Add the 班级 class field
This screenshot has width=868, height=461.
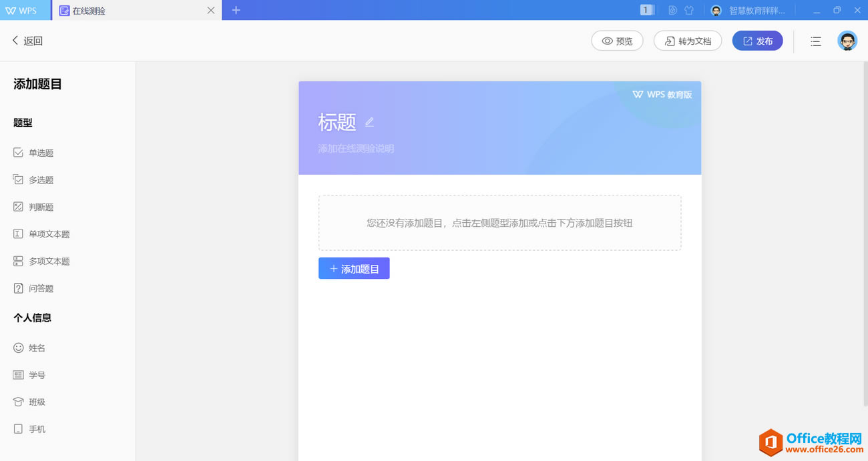point(36,402)
